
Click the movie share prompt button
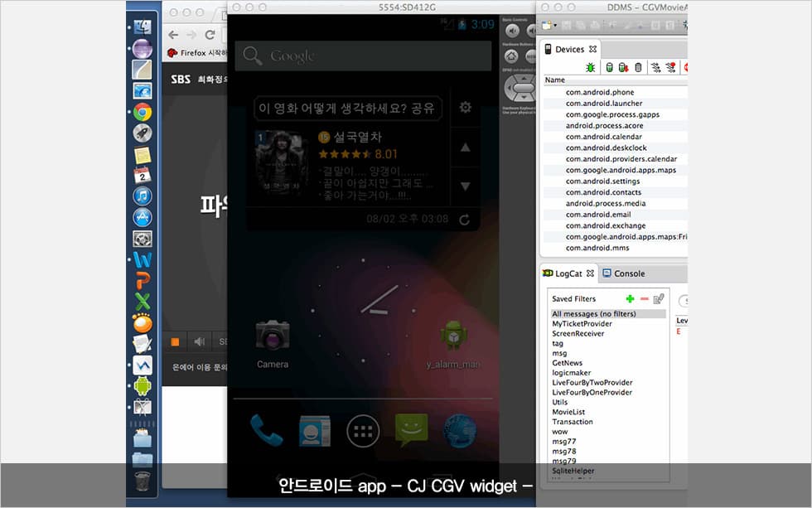click(x=348, y=109)
